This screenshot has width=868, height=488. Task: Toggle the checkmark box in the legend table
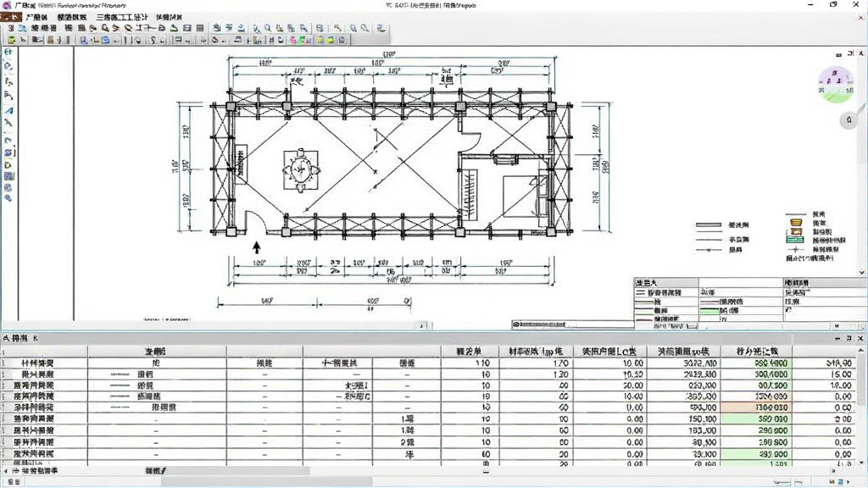click(x=788, y=310)
